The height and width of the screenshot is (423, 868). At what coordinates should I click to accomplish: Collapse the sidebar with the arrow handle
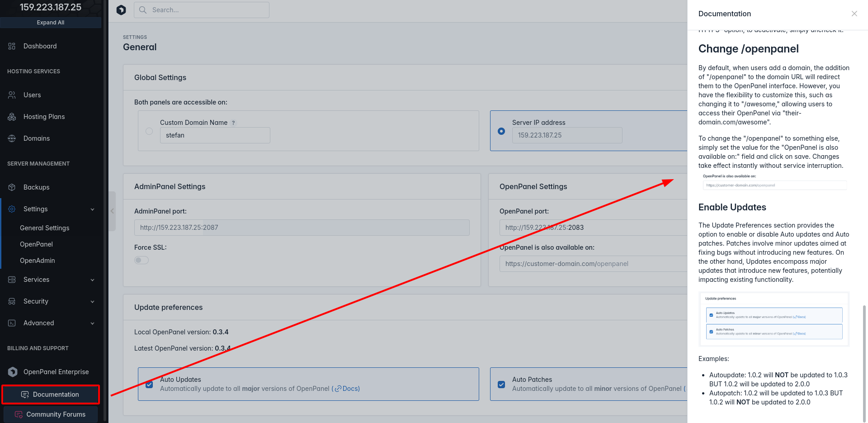pyautogui.click(x=112, y=211)
